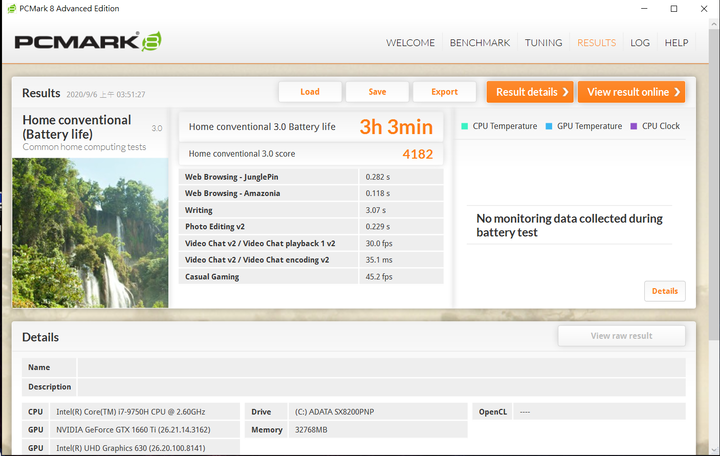Click the 3.07 s Writing value
The width and height of the screenshot is (720, 456).
[x=376, y=210]
